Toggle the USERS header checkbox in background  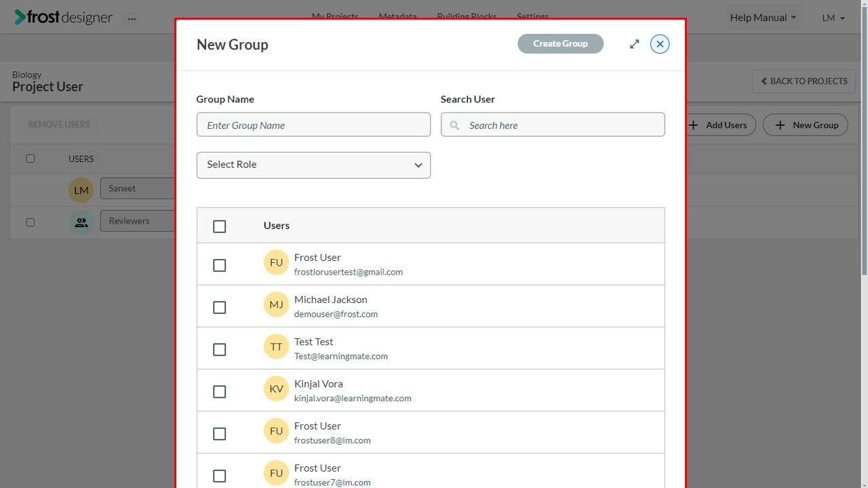(30, 159)
